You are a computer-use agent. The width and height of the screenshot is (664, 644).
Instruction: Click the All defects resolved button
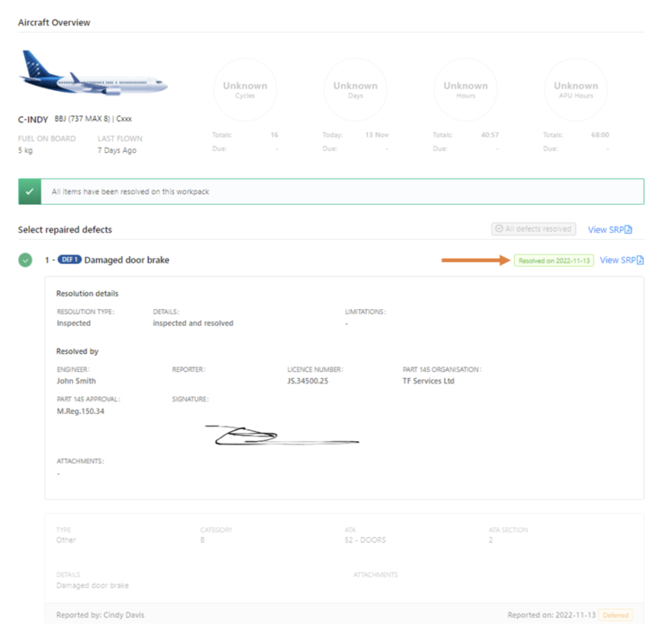(x=533, y=229)
